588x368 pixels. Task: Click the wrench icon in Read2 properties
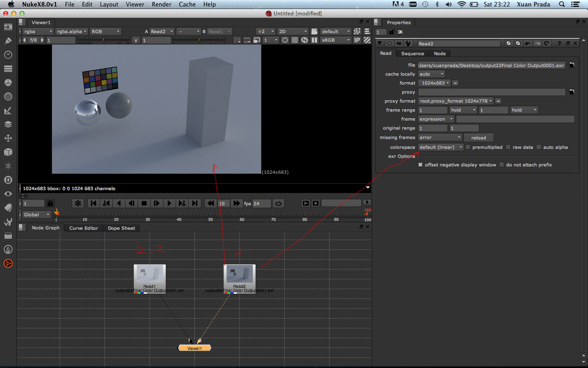point(408,43)
